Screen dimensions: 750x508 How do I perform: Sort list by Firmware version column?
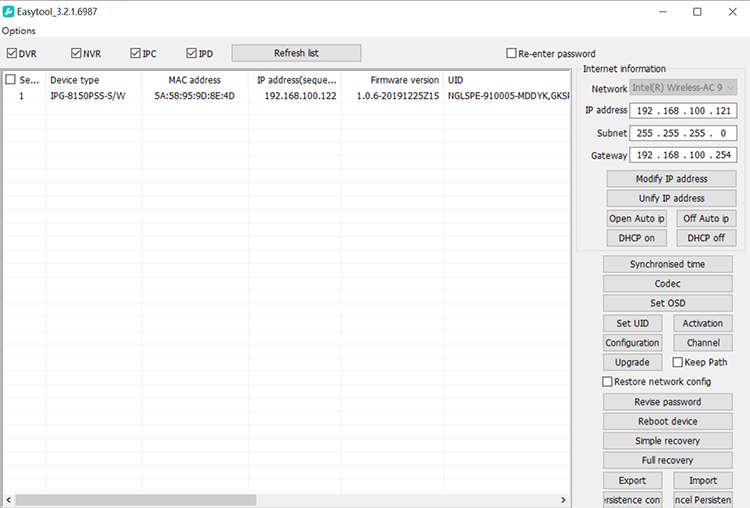[404, 80]
